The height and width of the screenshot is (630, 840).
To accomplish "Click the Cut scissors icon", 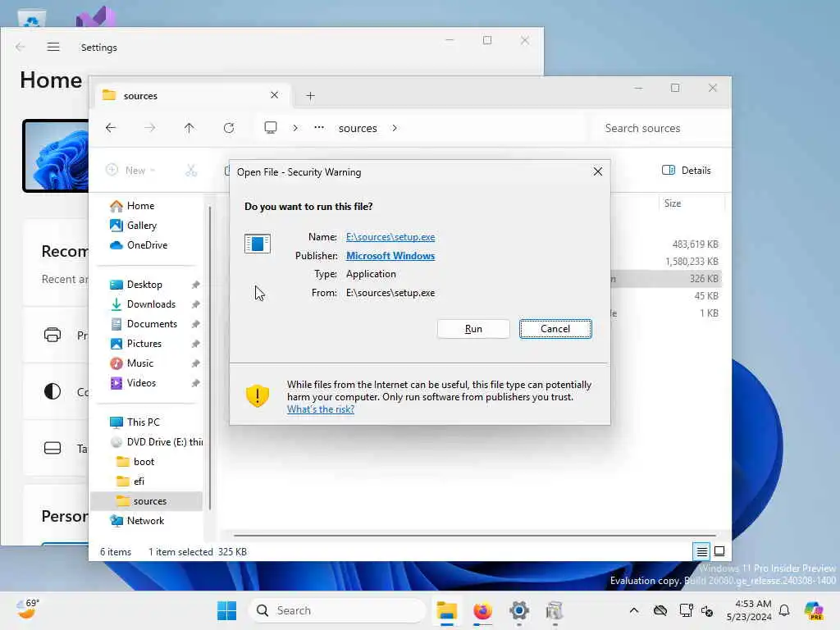I will [191, 171].
